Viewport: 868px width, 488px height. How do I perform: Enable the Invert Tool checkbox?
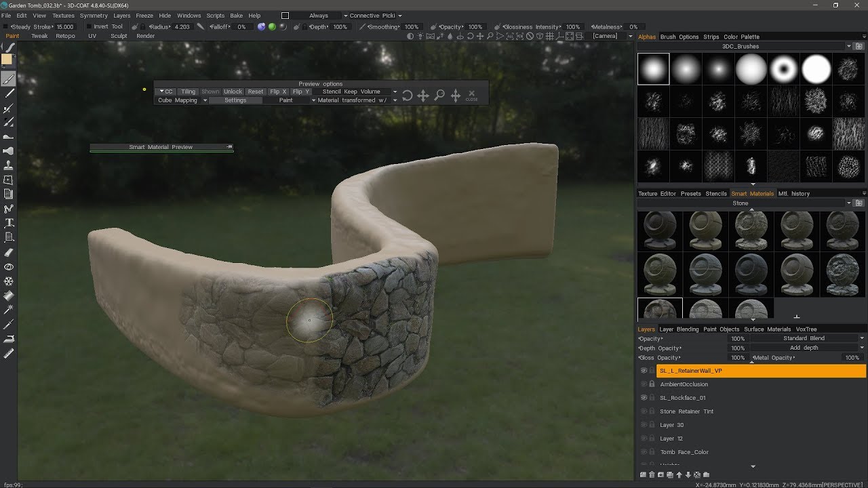point(90,27)
